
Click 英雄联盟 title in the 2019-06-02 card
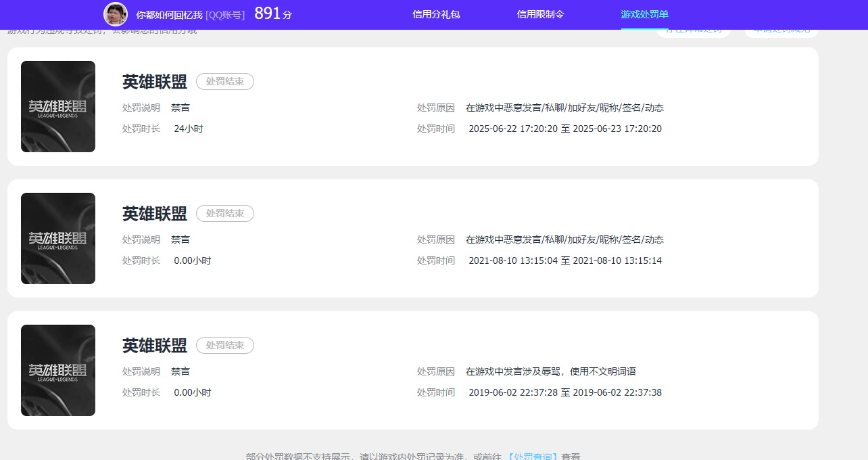pyautogui.click(x=155, y=346)
